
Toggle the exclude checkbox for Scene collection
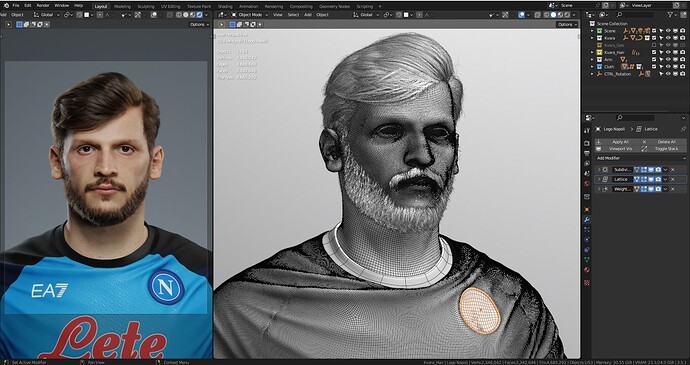click(x=654, y=31)
